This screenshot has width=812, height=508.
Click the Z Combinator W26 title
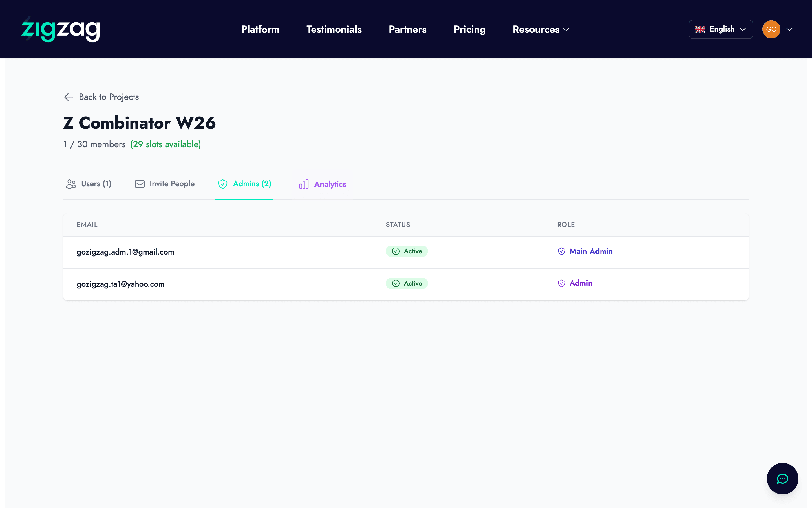click(139, 123)
